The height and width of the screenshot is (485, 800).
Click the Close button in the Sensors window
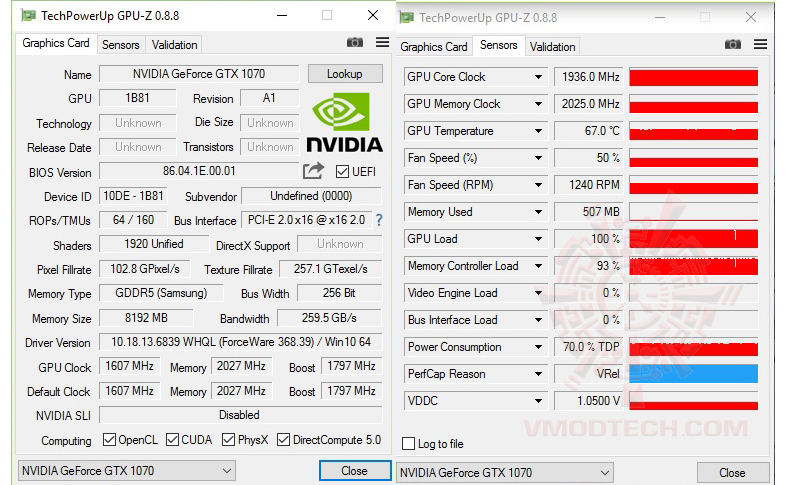click(732, 472)
